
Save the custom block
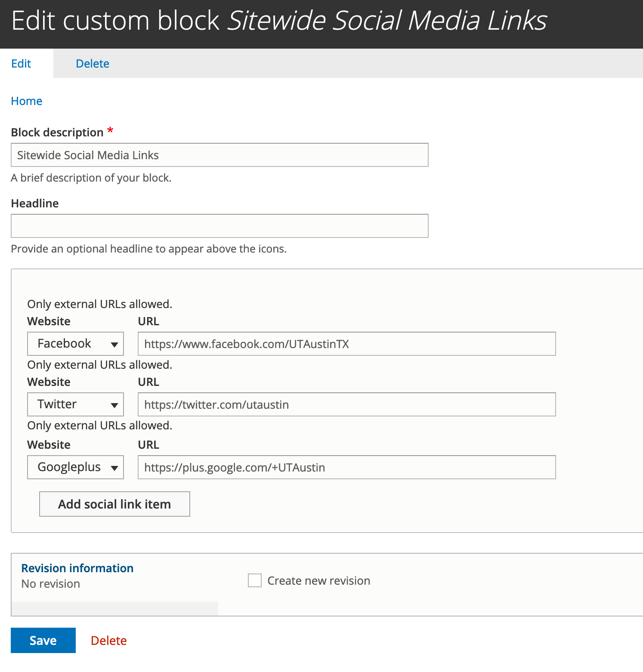[x=43, y=641]
